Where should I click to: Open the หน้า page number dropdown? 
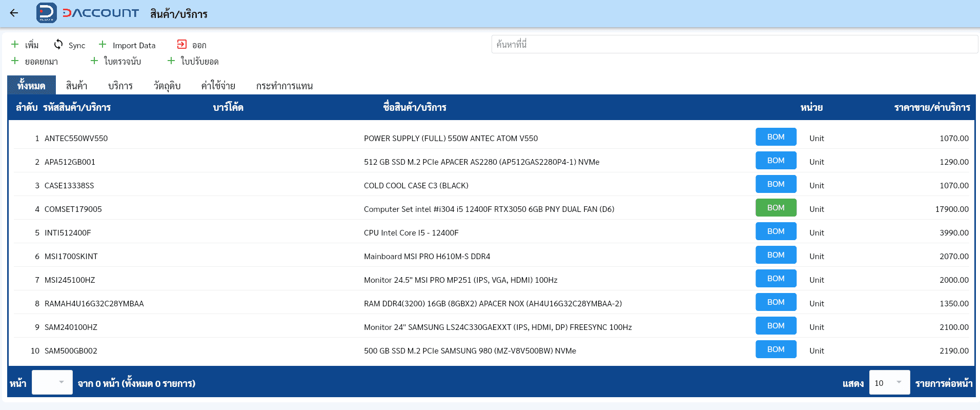point(52,382)
